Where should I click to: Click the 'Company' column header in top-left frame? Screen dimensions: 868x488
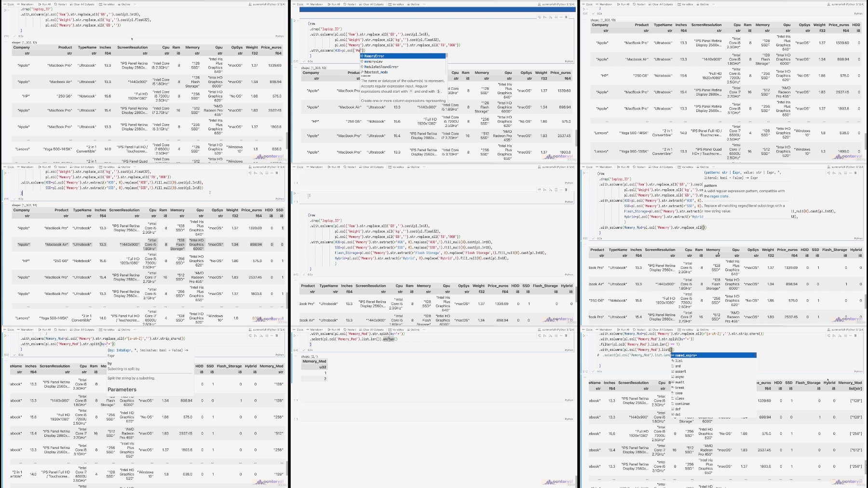tap(22, 47)
